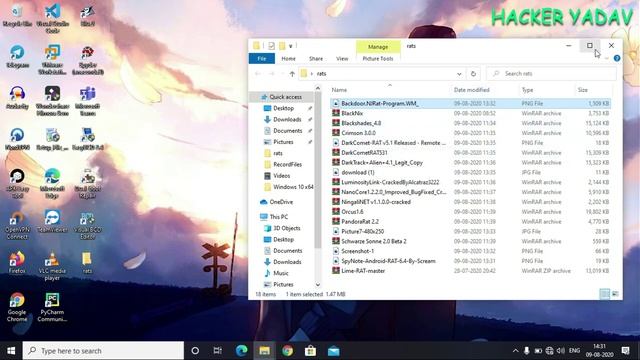Image resolution: width=640 pixels, height=360 pixels.
Task: Launch VLC media player desktop shortcut
Action: [x=52, y=266]
